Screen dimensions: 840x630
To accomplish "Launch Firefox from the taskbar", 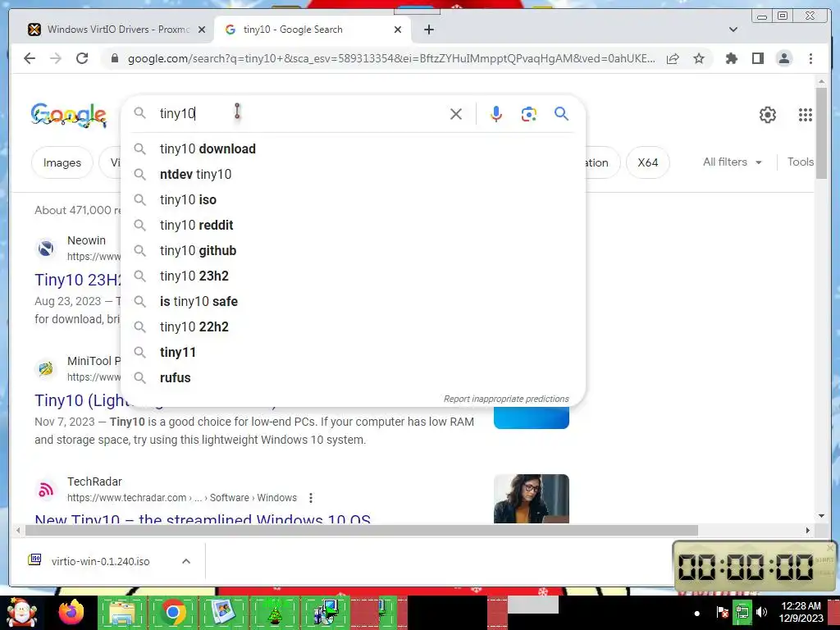I will tap(72, 612).
